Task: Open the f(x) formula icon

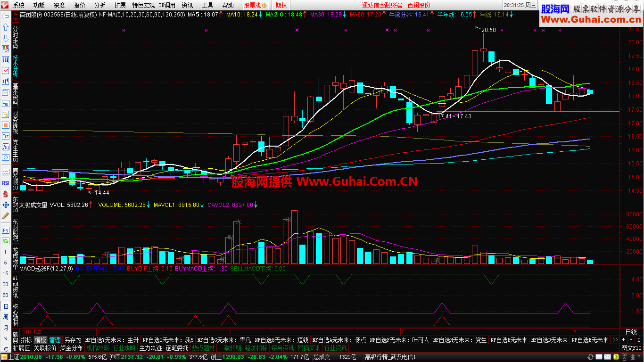Action: pyautogui.click(x=5, y=148)
